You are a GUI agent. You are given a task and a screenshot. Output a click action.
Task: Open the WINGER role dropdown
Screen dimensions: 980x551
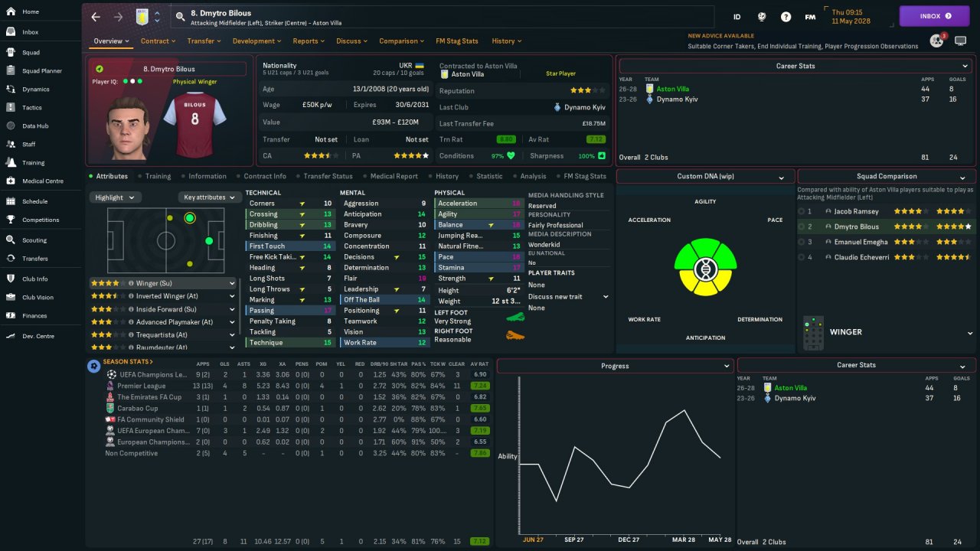[970, 333]
